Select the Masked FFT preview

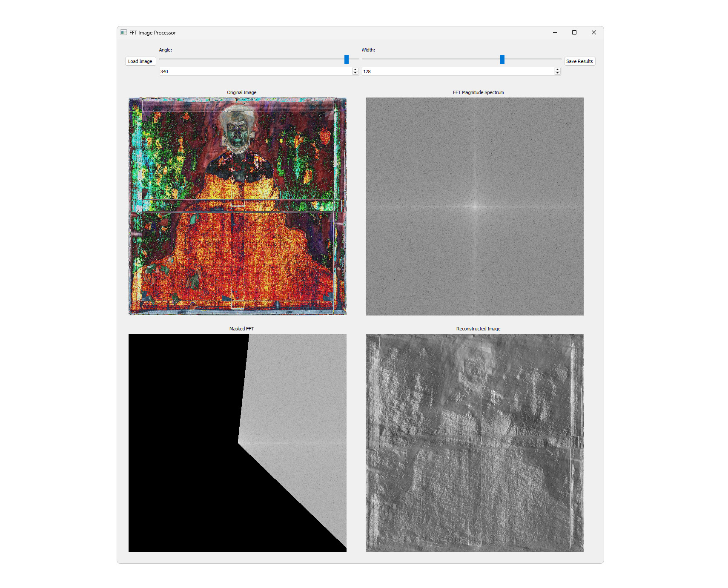(x=237, y=443)
